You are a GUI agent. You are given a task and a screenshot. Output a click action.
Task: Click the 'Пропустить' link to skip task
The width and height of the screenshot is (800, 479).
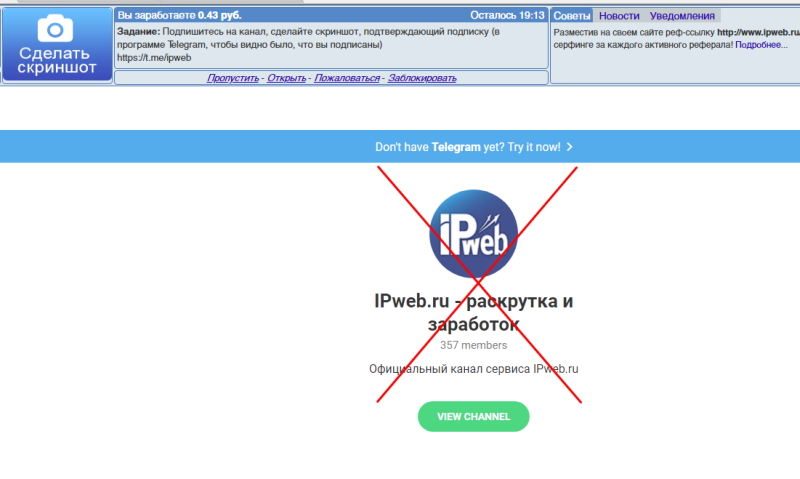tap(233, 78)
